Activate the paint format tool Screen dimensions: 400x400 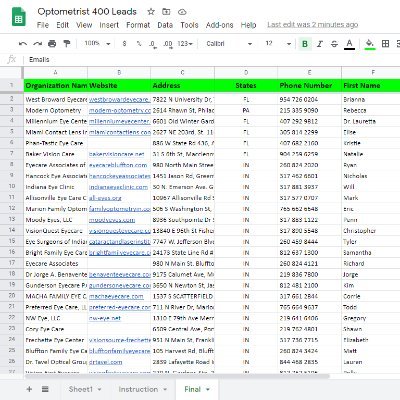67,44
